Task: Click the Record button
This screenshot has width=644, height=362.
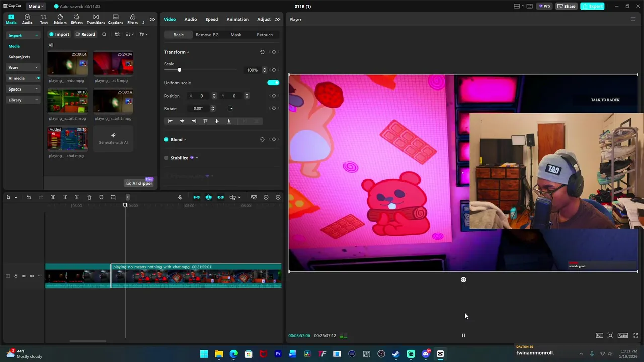Action: (85, 34)
